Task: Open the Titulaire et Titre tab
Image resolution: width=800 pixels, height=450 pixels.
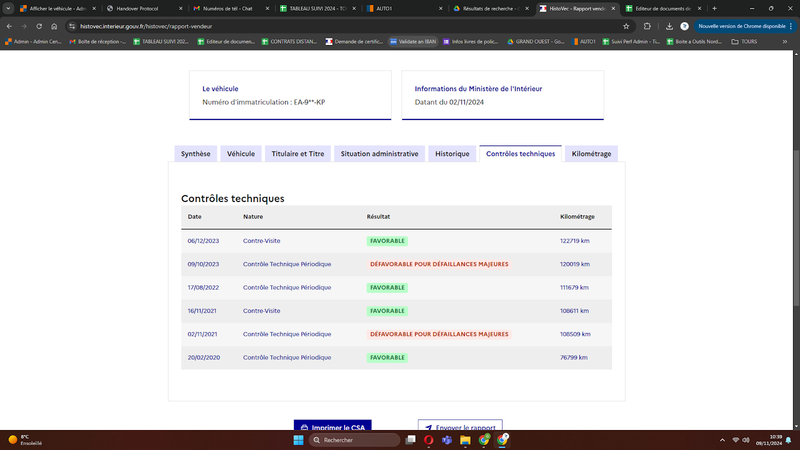Action: point(297,154)
